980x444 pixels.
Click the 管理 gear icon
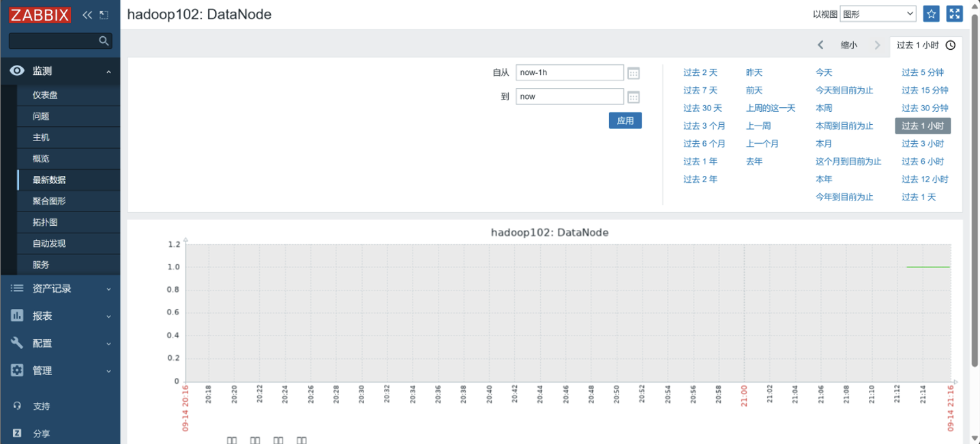(17, 370)
